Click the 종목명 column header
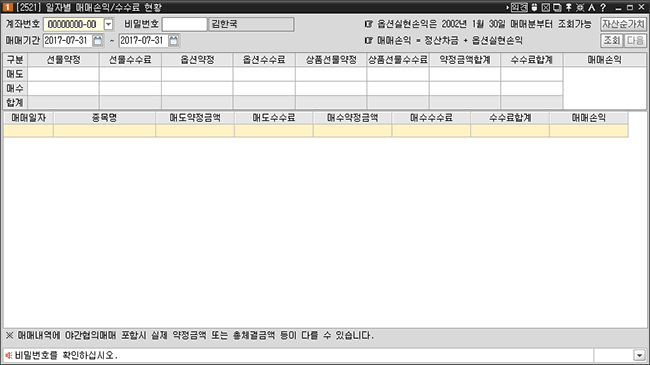Viewport: 650px width, 365px height. pyautogui.click(x=104, y=118)
